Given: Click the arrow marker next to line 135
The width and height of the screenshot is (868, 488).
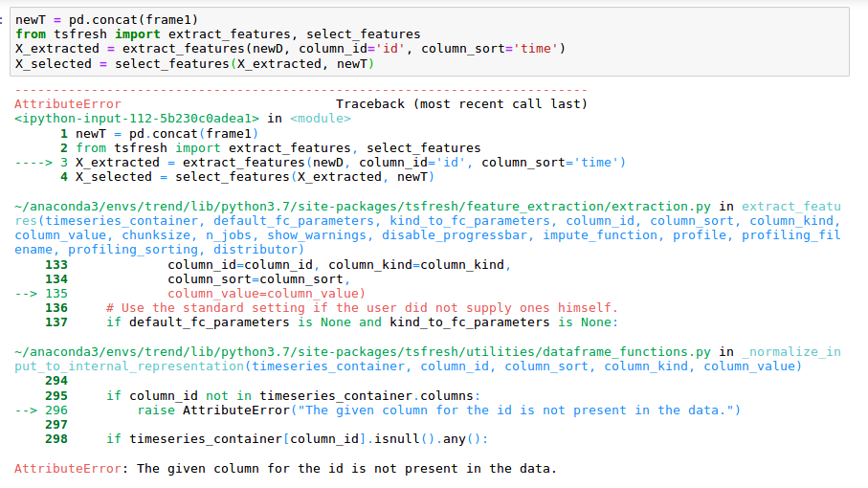Looking at the screenshot, I should coord(26,293).
